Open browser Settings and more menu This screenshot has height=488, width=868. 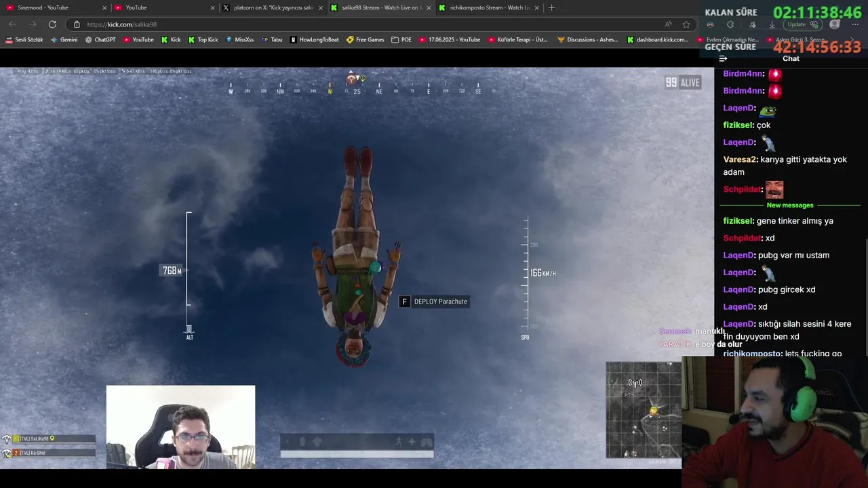[x=854, y=24]
